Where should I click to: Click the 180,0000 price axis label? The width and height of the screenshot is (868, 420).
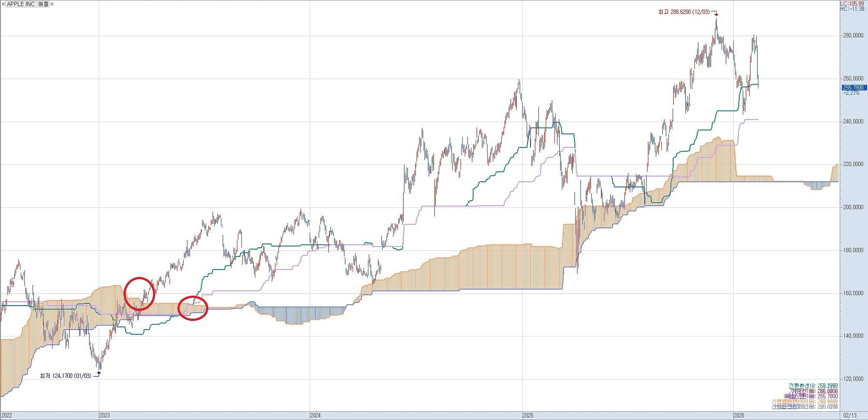[853, 250]
